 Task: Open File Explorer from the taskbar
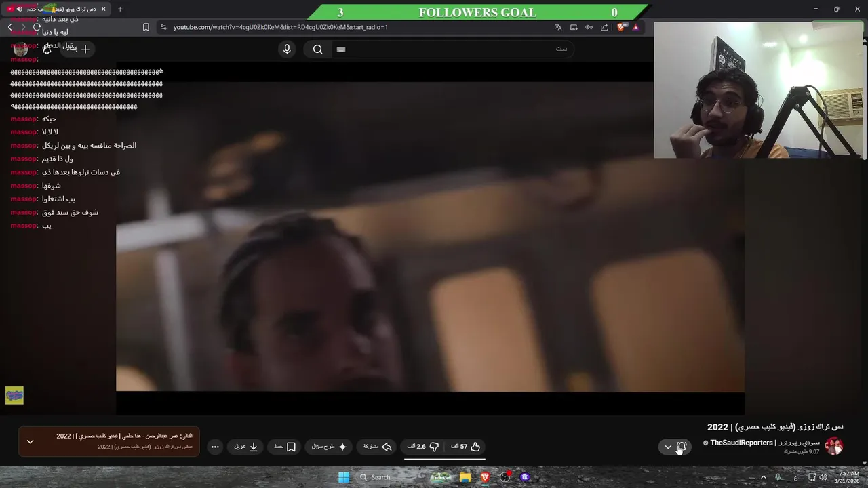pos(465,477)
